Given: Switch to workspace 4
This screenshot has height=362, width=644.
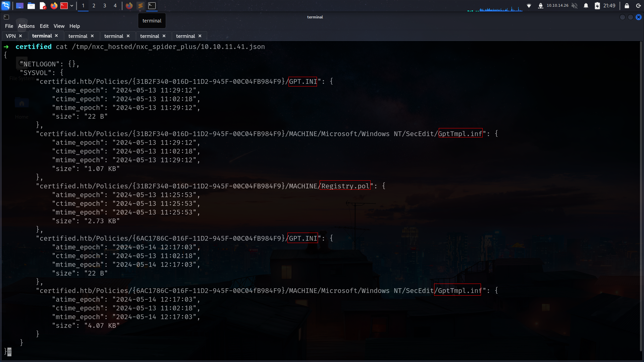Looking at the screenshot, I should [115, 6].
